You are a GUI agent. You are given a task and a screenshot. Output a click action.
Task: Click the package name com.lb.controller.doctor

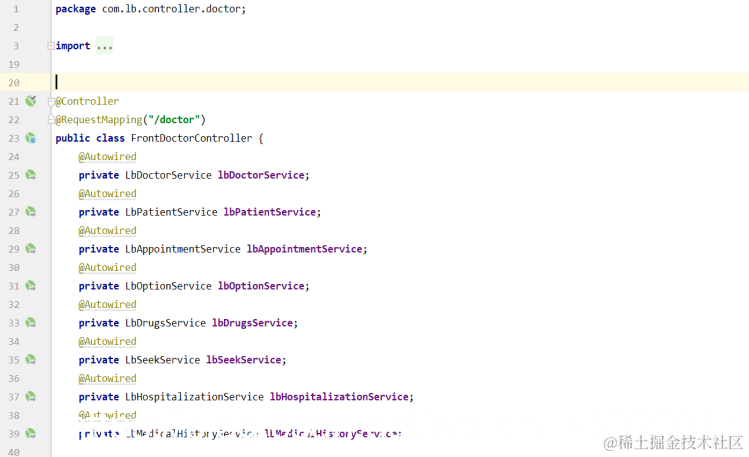[x=171, y=9]
